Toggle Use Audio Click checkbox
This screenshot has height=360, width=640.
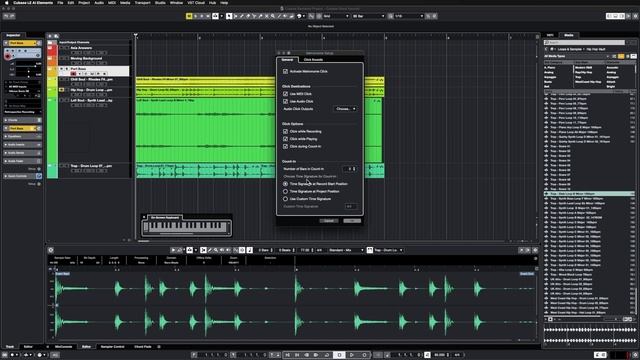[285, 101]
